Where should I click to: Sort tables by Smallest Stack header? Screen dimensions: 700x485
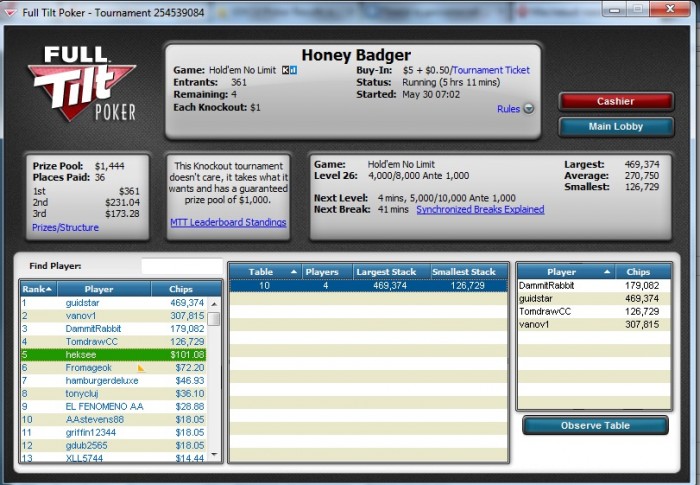coord(469,272)
